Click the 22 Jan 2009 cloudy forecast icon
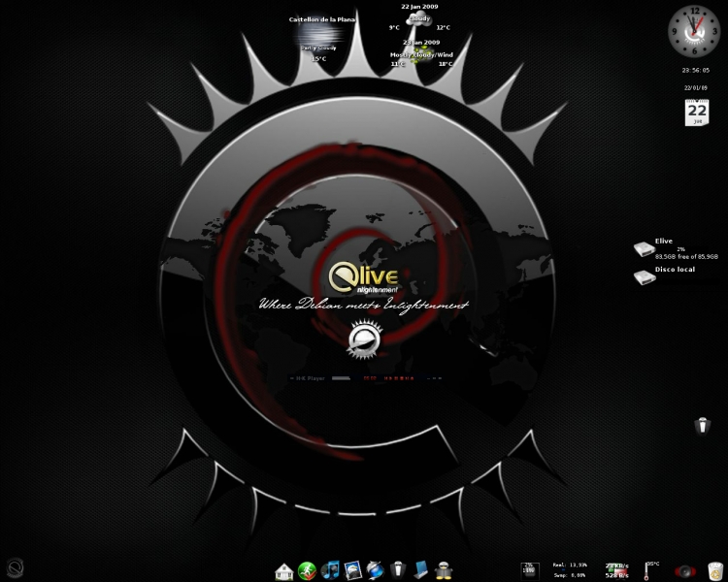The image size is (728, 582). 419,19
